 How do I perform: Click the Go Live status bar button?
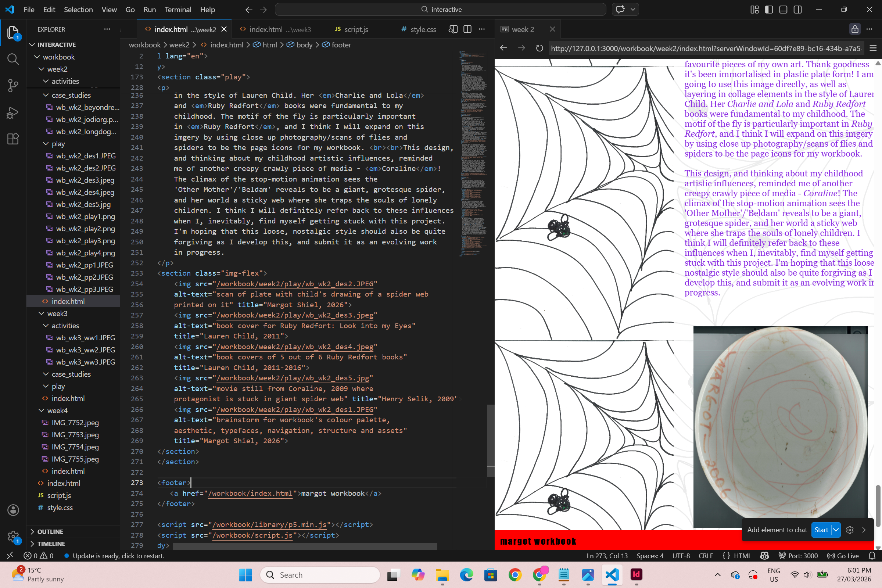(x=843, y=556)
